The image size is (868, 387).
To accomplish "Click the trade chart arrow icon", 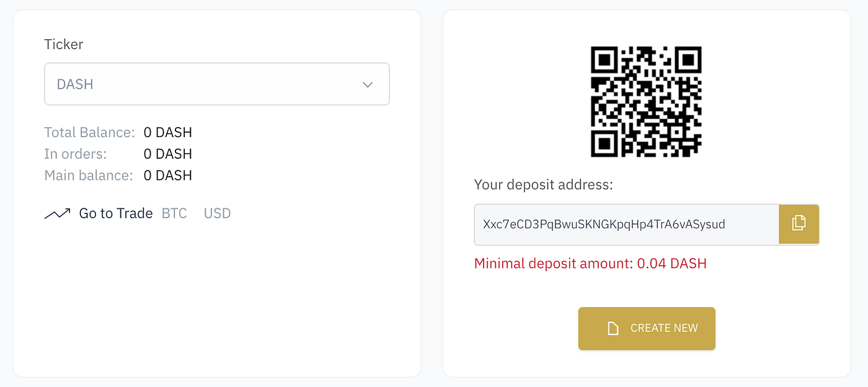I will click(58, 213).
